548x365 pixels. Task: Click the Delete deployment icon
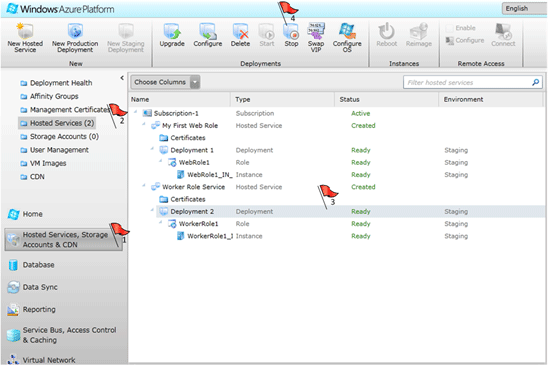(240, 31)
